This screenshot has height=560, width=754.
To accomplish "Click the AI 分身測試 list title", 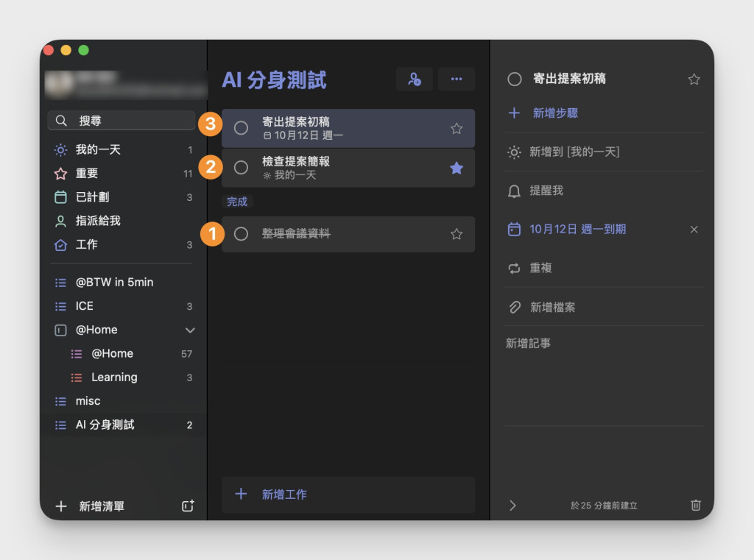I will point(274,79).
